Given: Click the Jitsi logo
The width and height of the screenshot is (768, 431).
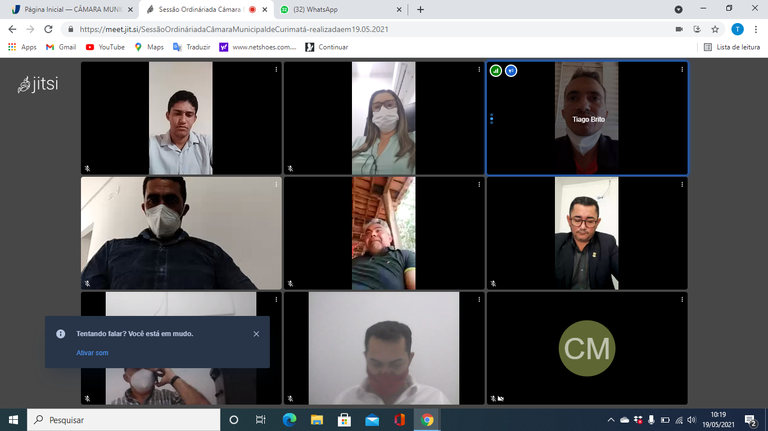Looking at the screenshot, I should click(x=39, y=84).
